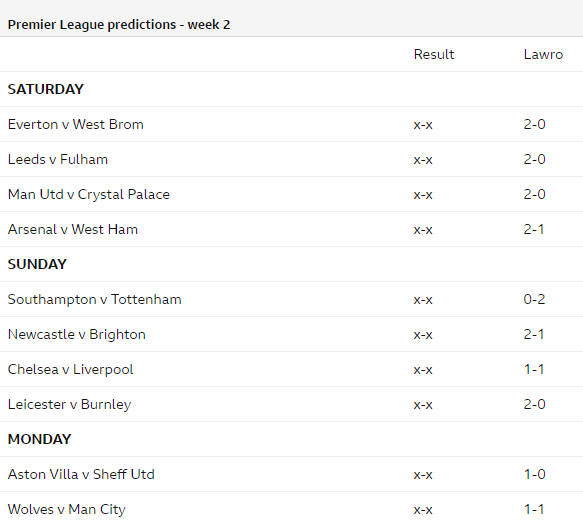Click Lawro's 2-0 prediction for Leeds v Fulham
Image resolution: width=583 pixels, height=526 pixels.
pyautogui.click(x=534, y=159)
